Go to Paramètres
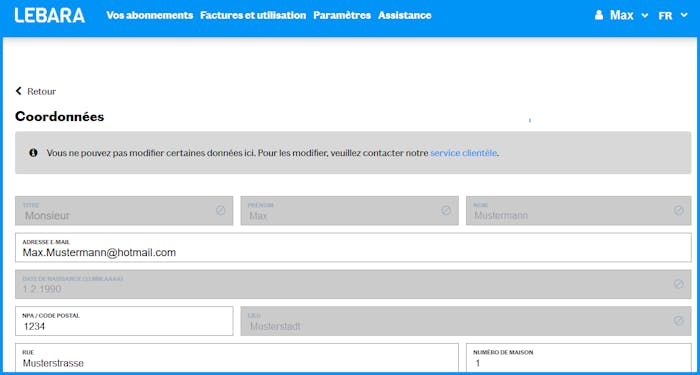The image size is (700, 375). point(342,15)
